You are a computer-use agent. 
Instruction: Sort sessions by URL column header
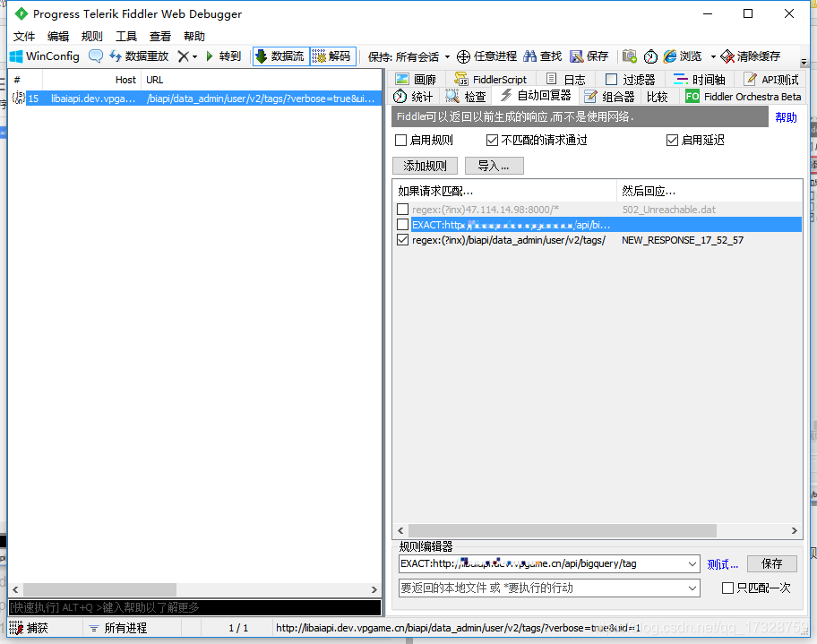click(261, 80)
